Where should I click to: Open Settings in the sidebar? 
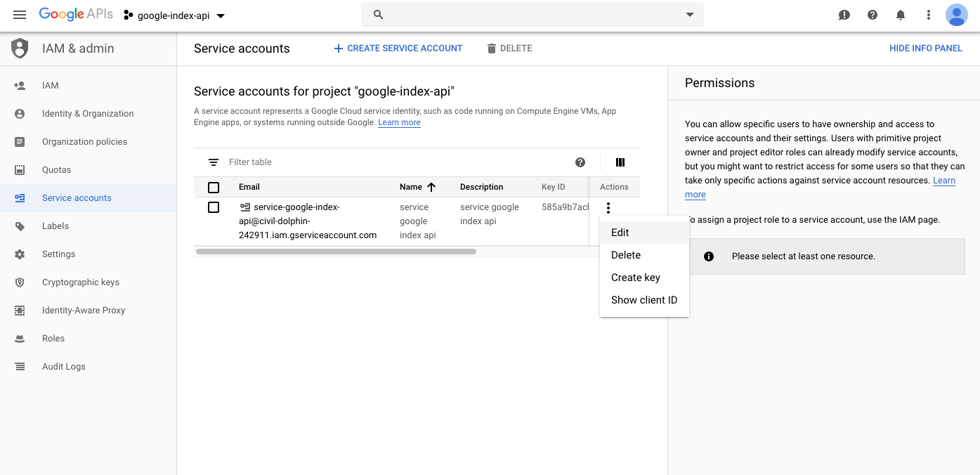pos(88,254)
